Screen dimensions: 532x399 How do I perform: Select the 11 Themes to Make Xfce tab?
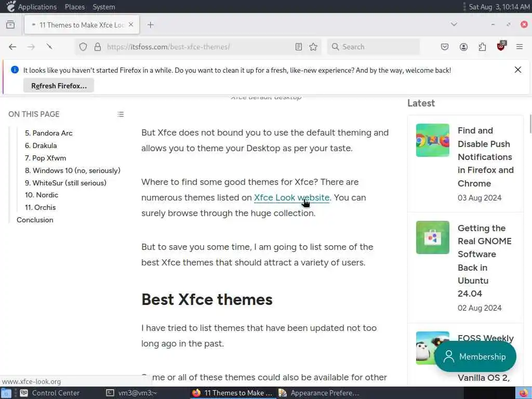[82, 25]
